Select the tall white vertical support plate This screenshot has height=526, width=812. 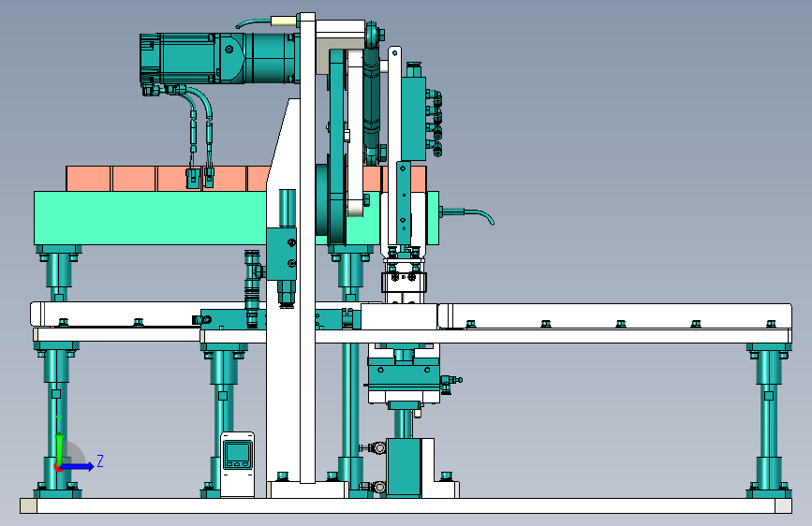(x=307, y=248)
